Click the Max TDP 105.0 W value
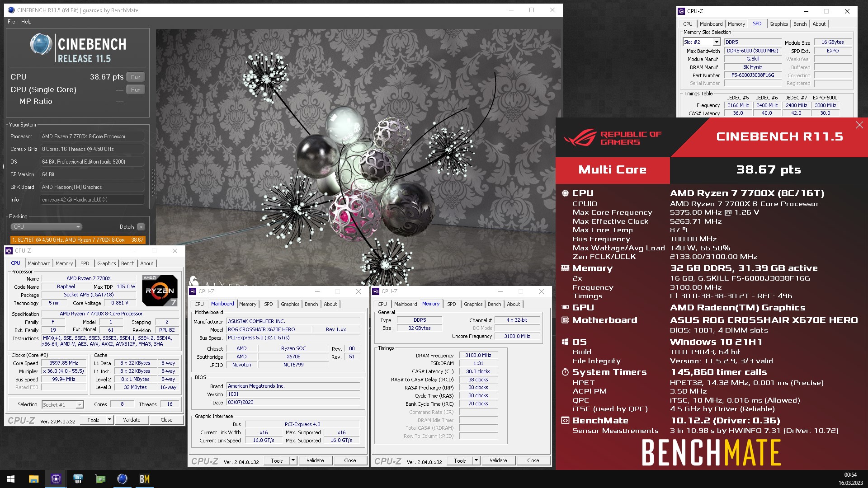The width and height of the screenshot is (868, 488). [126, 287]
